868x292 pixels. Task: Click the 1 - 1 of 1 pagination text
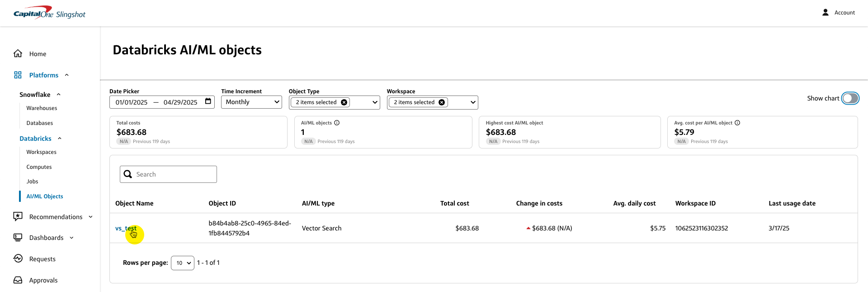pos(208,263)
